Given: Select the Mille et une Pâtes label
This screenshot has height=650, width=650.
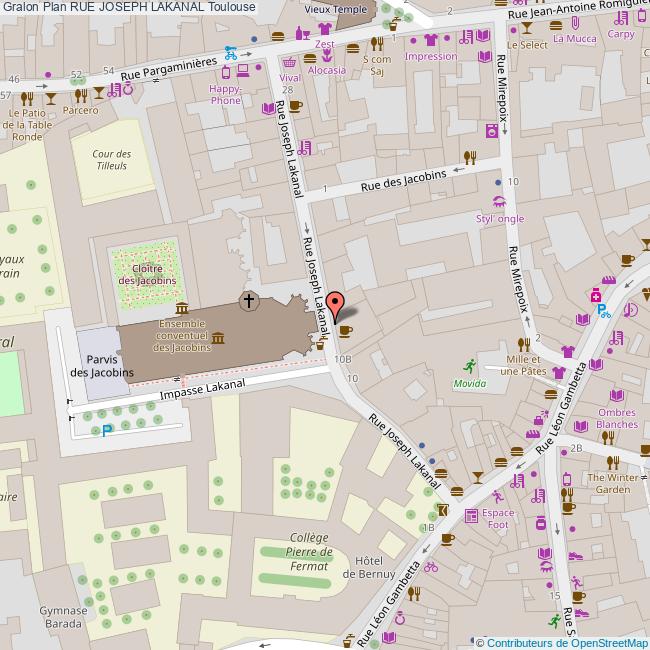Looking at the screenshot, I should click(x=525, y=365).
